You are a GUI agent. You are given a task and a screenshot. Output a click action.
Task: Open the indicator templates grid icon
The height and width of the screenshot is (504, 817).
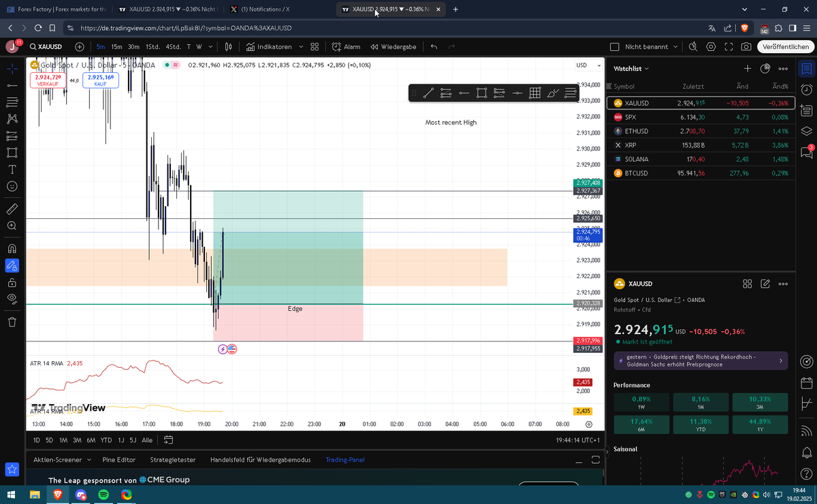point(315,47)
